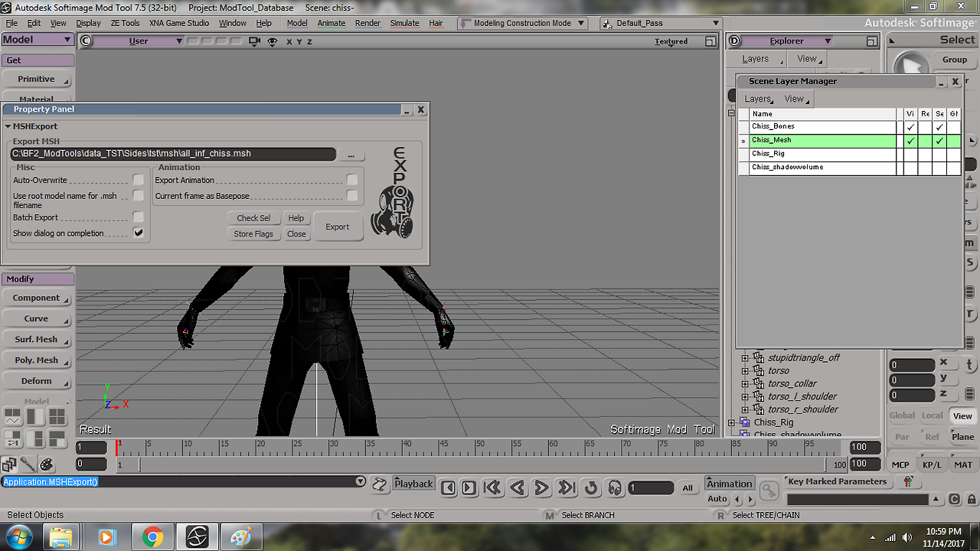Toggle the loop playback icon
The height and width of the screenshot is (551, 980).
590,487
